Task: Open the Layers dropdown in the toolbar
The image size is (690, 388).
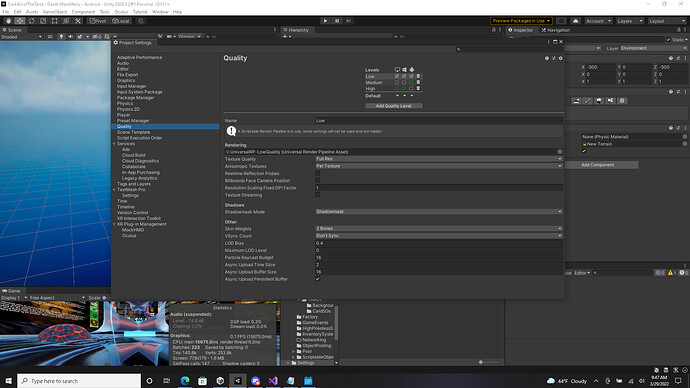Action: [x=629, y=21]
